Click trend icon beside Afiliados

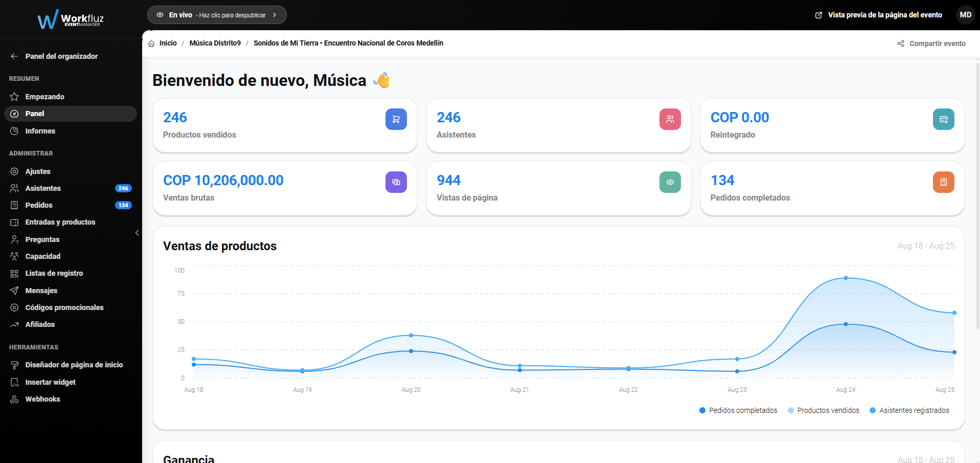pyautogui.click(x=14, y=324)
